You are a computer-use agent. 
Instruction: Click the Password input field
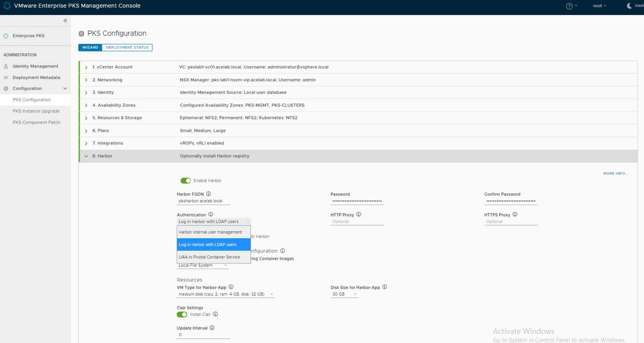coord(357,201)
